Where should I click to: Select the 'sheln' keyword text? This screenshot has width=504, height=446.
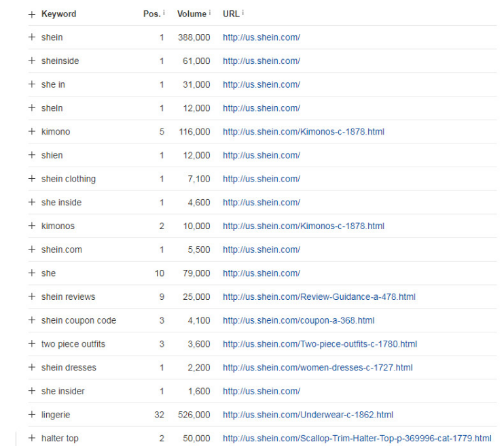(x=52, y=108)
